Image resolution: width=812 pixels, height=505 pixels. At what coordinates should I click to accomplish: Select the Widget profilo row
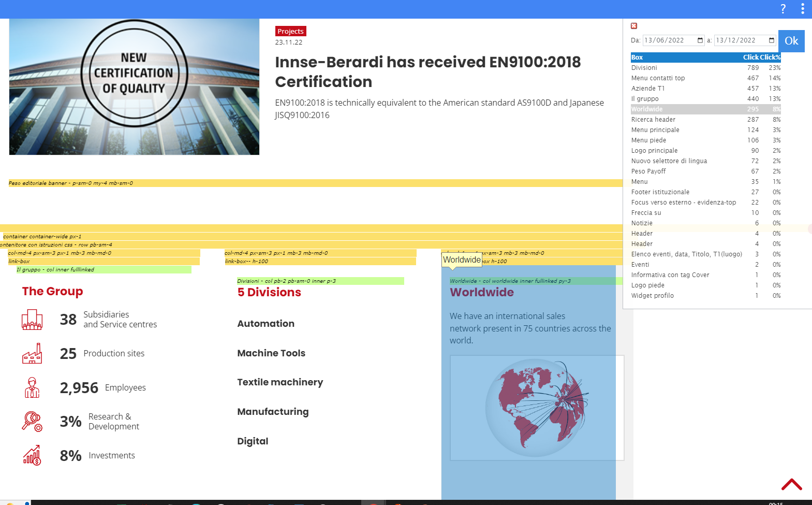click(x=706, y=296)
